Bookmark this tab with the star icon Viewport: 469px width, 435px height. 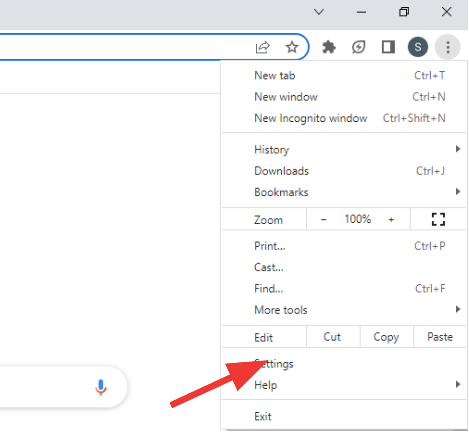coord(292,47)
